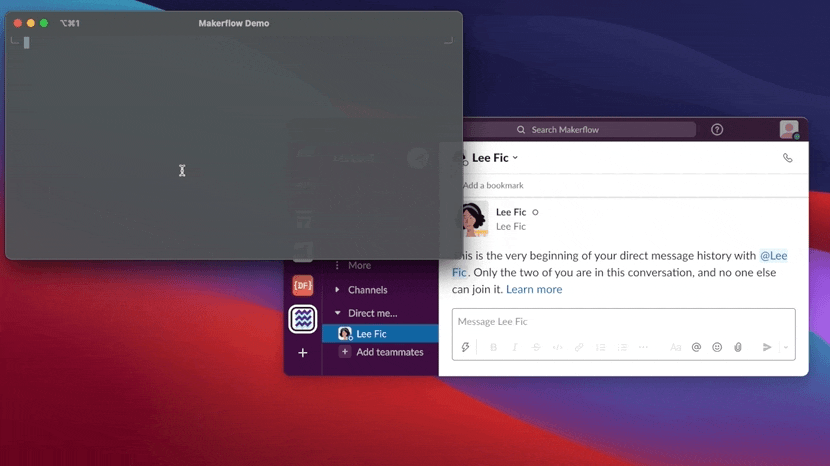Image resolution: width=830 pixels, height=466 pixels.
Task: Click the help question mark icon
Action: click(x=717, y=130)
